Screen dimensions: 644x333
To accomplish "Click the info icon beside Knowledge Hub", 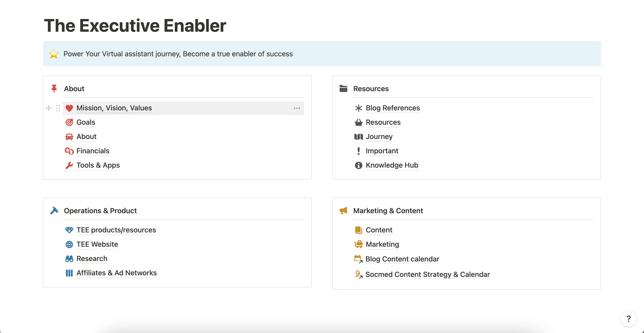I will pos(358,165).
